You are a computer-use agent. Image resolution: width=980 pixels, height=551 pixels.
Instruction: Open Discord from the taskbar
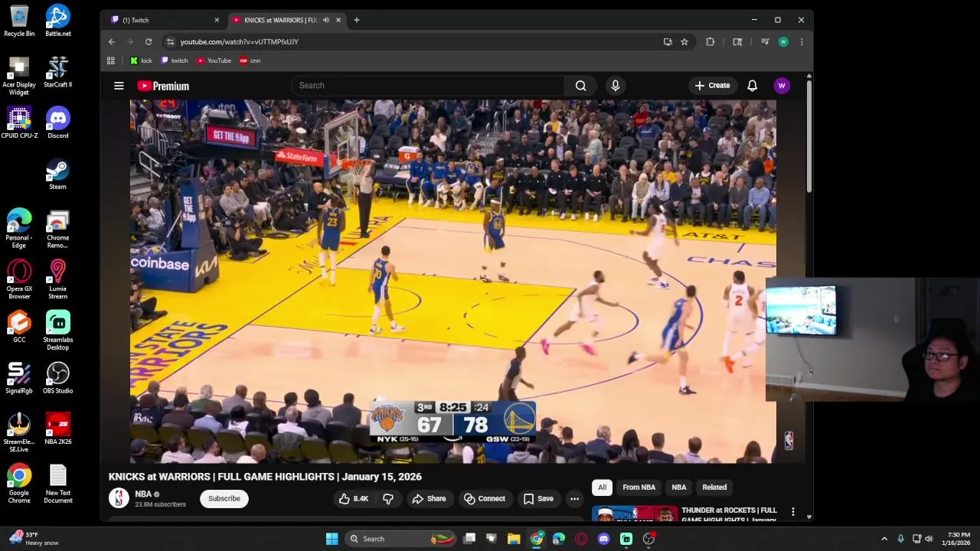(x=603, y=539)
